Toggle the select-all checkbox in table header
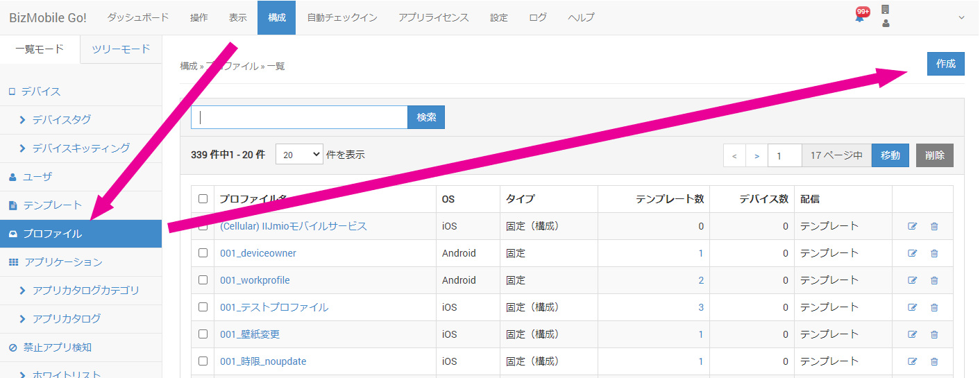 click(x=203, y=199)
